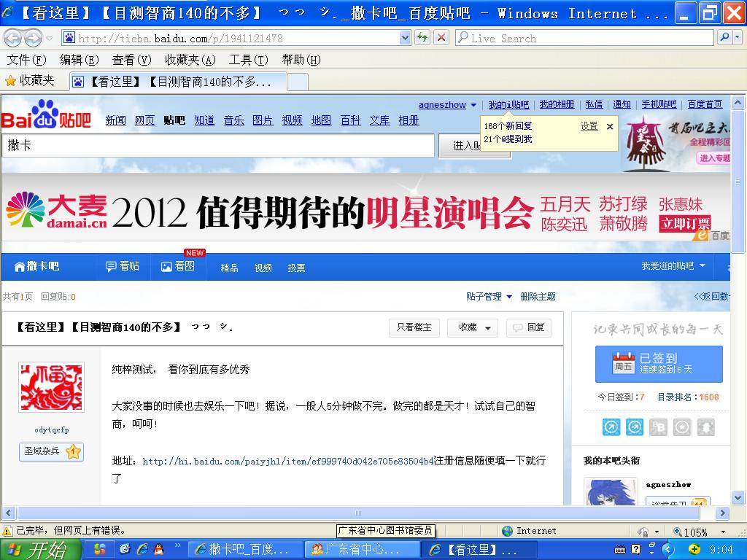Click the grey B badge icon

point(659,427)
